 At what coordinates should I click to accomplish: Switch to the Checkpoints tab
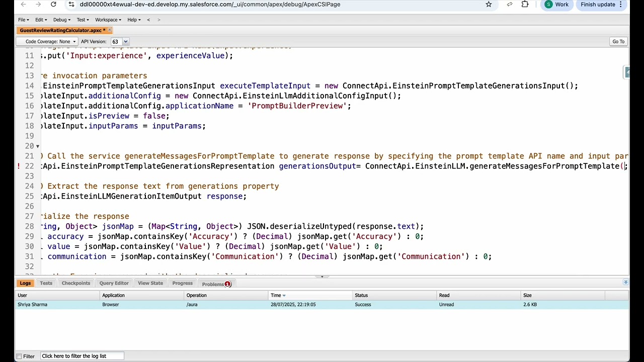76,283
